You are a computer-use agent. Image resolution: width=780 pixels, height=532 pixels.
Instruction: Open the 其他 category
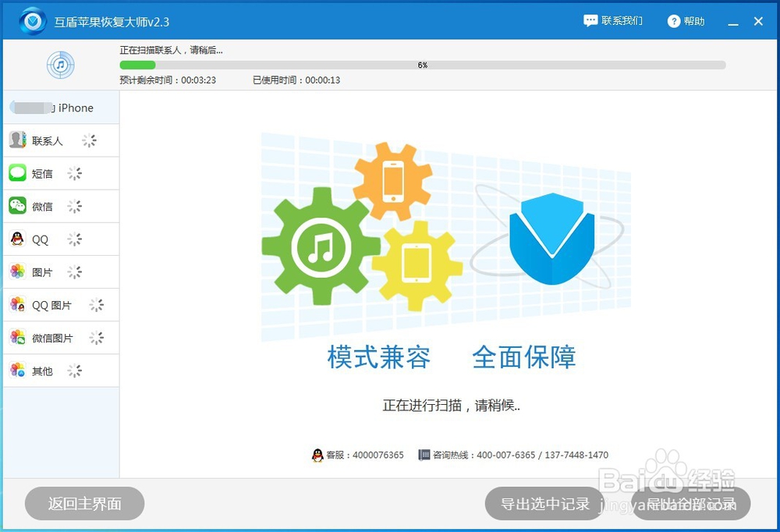(61, 371)
